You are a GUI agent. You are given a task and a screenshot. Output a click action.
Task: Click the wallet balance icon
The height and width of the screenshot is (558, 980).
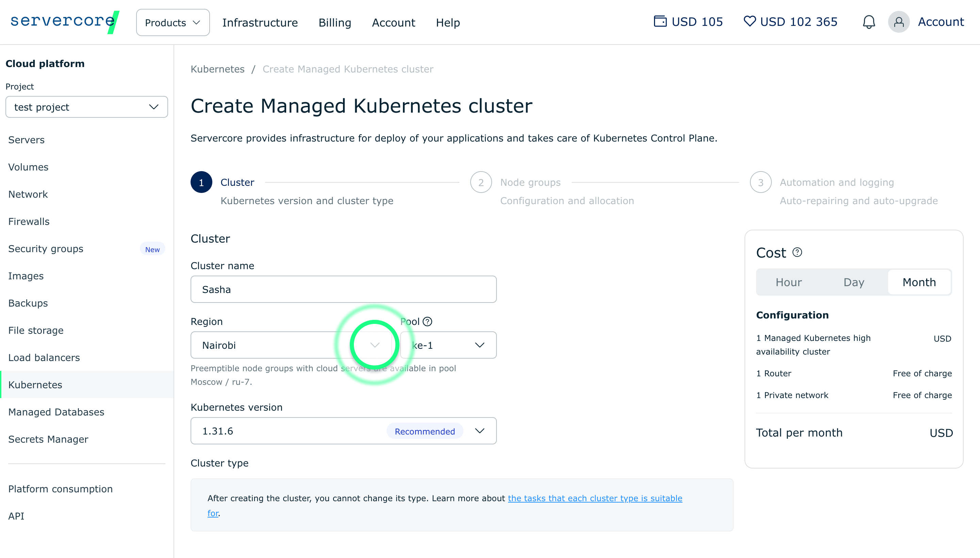point(660,21)
